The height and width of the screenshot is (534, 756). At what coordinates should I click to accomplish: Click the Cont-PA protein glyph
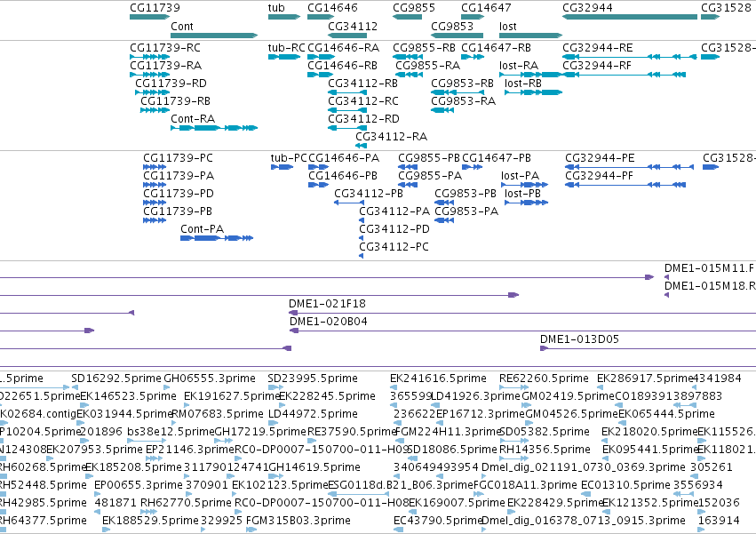click(x=217, y=238)
